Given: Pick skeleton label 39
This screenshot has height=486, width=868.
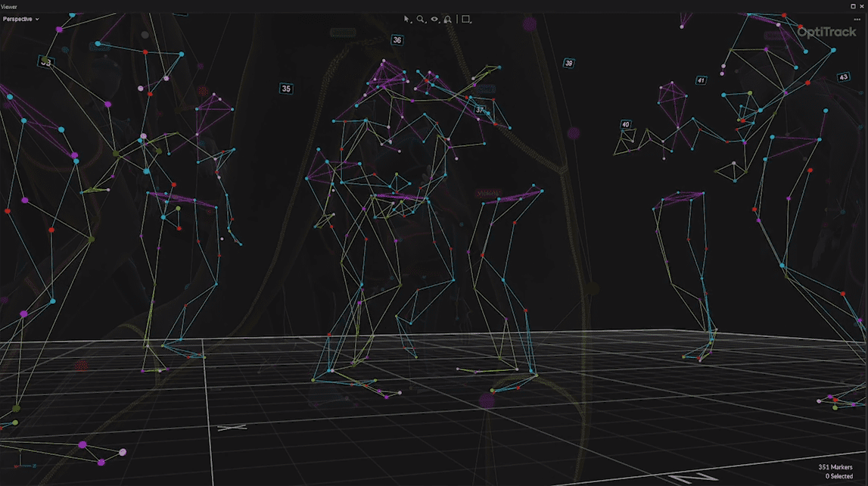Looking at the screenshot, I should tap(568, 64).
